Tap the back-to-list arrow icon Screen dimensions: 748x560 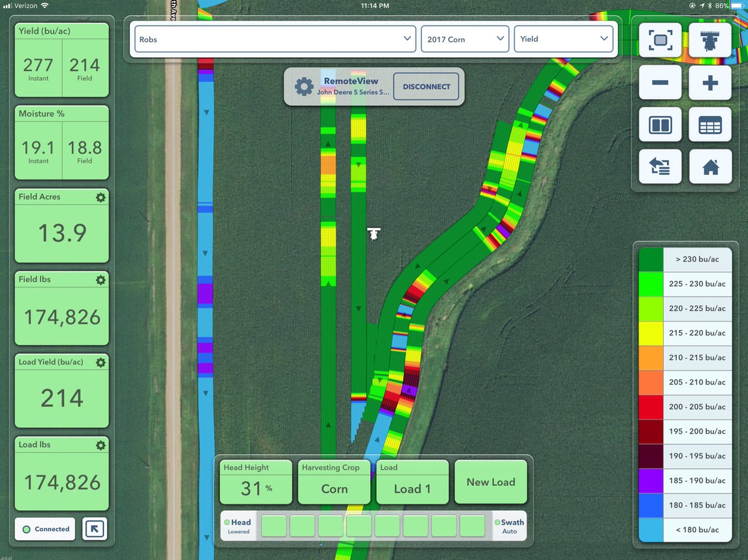coord(660,167)
